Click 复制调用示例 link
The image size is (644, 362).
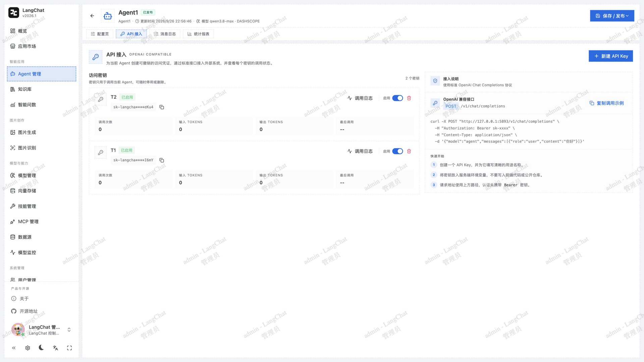coord(607,103)
